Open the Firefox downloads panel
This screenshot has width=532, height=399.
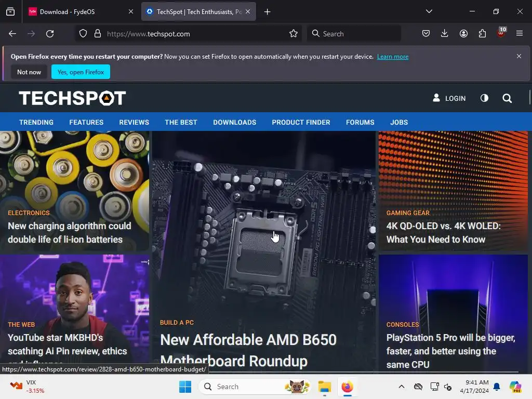tap(445, 33)
